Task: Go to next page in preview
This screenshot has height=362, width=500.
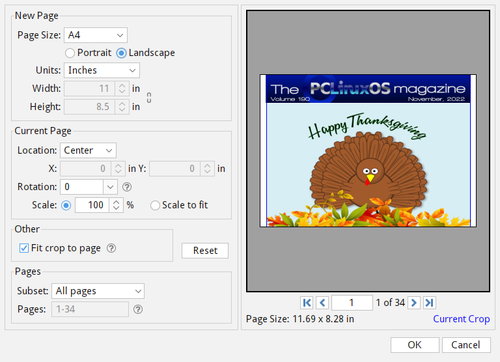Action: coord(414,303)
